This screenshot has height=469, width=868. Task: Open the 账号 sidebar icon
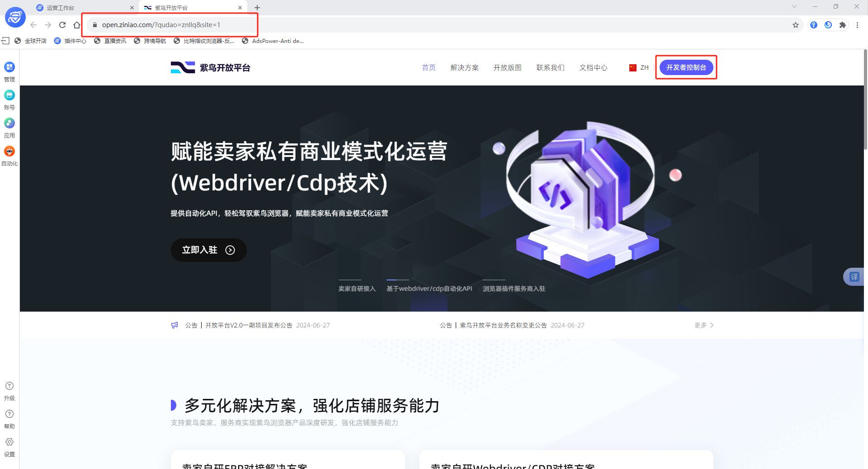[x=9, y=95]
